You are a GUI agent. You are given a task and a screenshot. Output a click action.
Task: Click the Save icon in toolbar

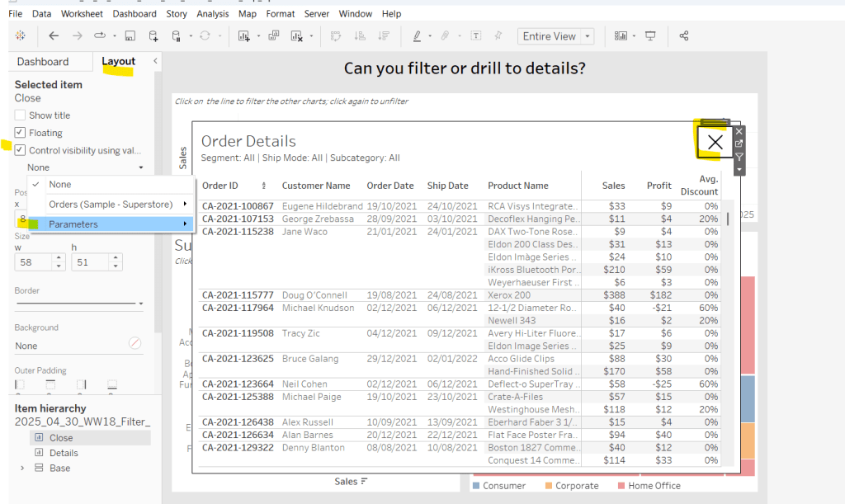coord(130,36)
